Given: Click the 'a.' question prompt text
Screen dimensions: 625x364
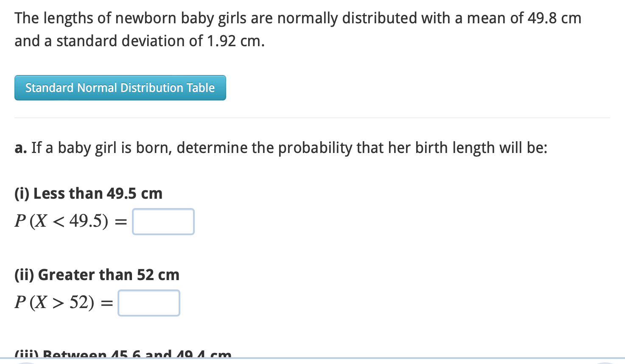Looking at the screenshot, I should click(x=281, y=147).
